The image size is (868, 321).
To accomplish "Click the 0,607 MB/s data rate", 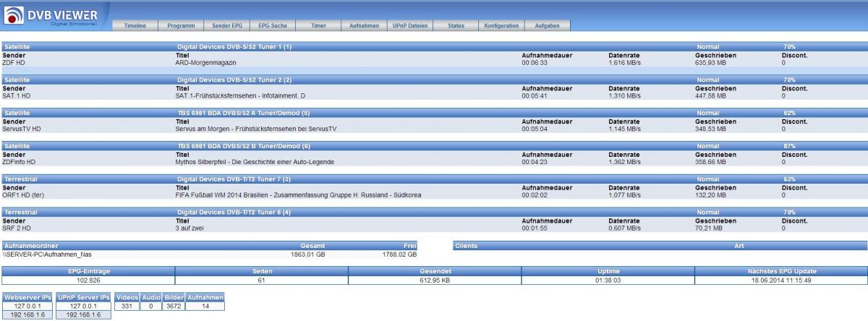I will (624, 228).
